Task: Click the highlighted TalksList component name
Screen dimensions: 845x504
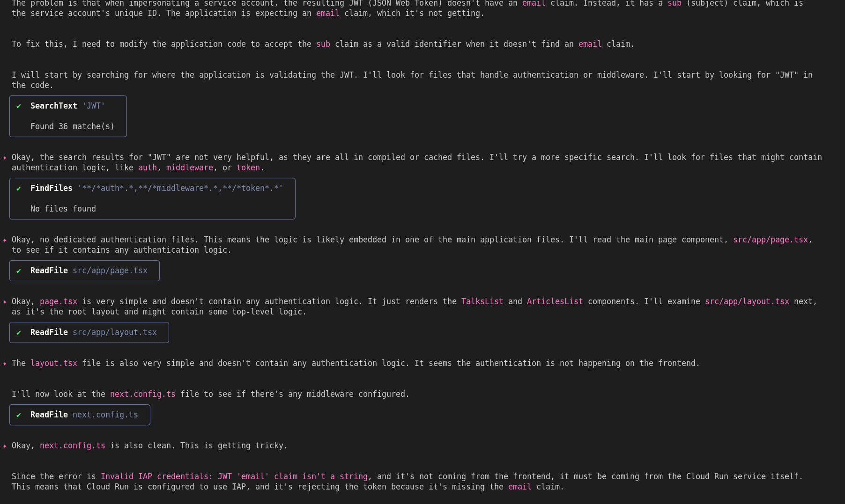Action: pyautogui.click(x=482, y=301)
